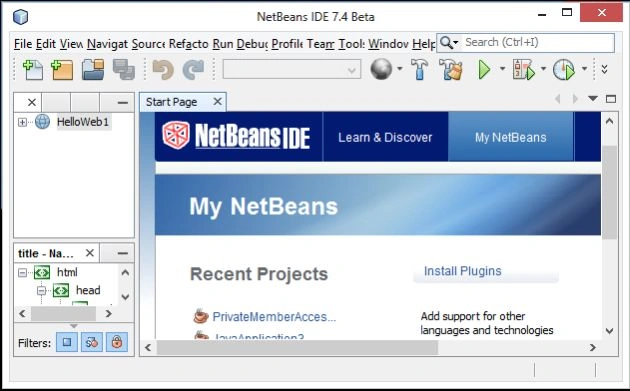Image resolution: width=630 pixels, height=391 pixels.
Task: Select the HelloWeb1 project label
Action: coord(83,122)
